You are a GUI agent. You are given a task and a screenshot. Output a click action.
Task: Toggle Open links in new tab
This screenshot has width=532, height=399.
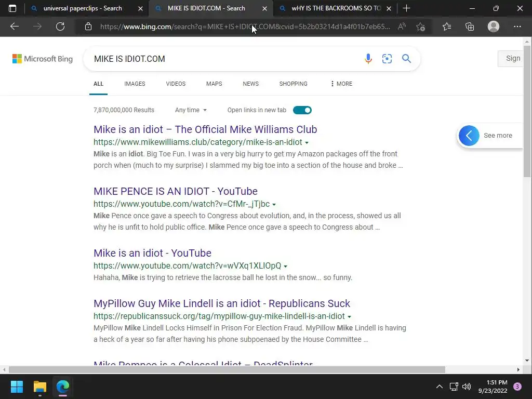click(302, 110)
